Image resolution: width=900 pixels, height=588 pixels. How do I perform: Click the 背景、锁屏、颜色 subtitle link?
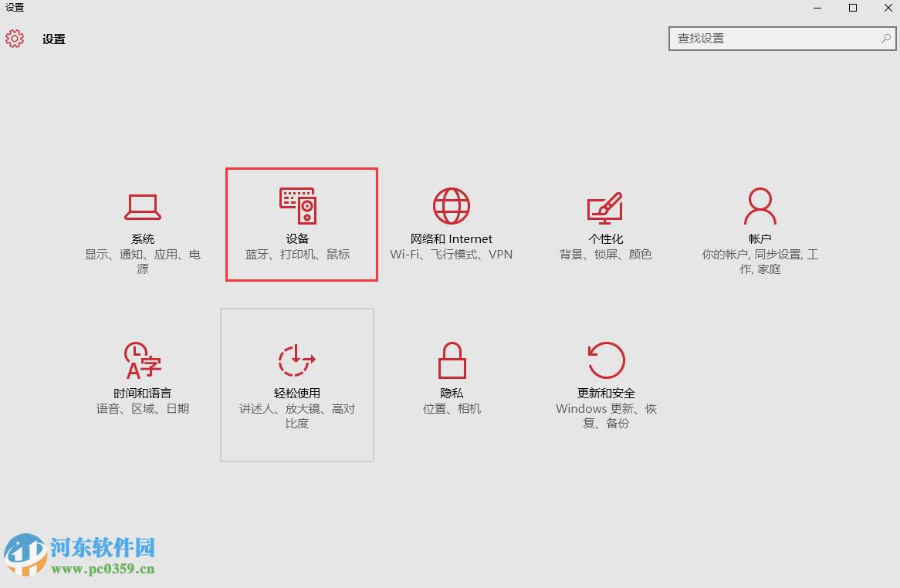[x=605, y=254]
